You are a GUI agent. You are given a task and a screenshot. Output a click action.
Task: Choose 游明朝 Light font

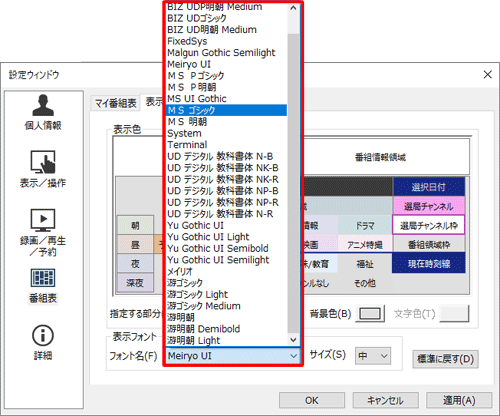click(x=226, y=340)
